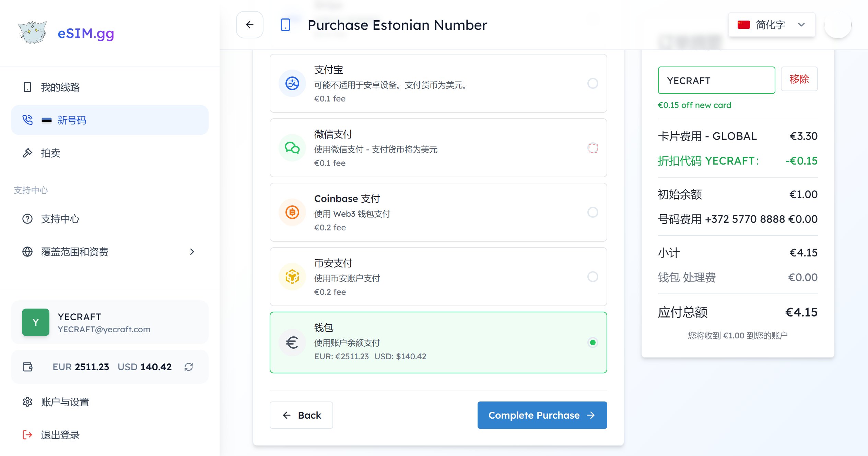
Task: Click the Complete Purchase button
Action: pyautogui.click(x=541, y=415)
